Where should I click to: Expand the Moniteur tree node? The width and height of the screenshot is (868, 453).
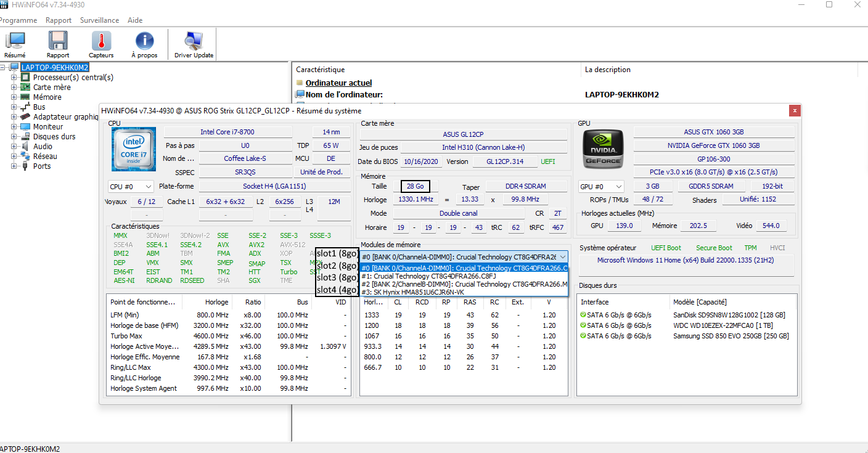pyautogui.click(x=14, y=127)
